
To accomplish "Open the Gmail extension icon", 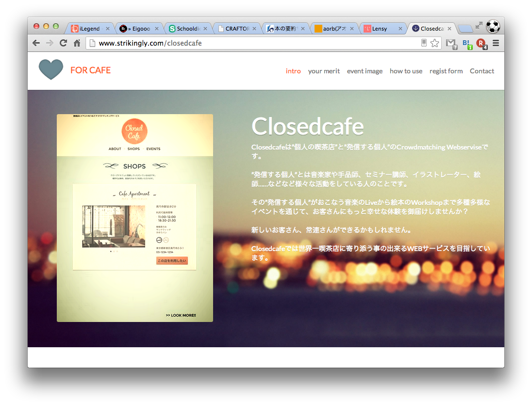I will click(451, 43).
